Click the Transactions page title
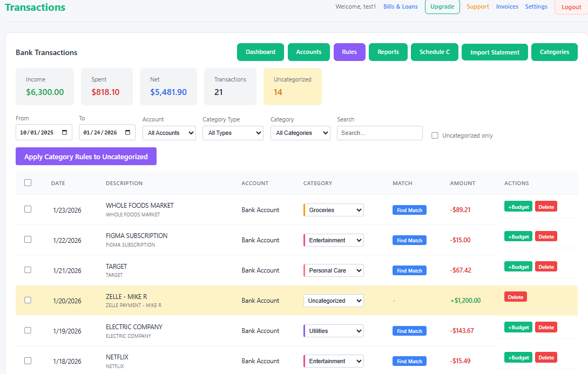 pyautogui.click(x=35, y=7)
